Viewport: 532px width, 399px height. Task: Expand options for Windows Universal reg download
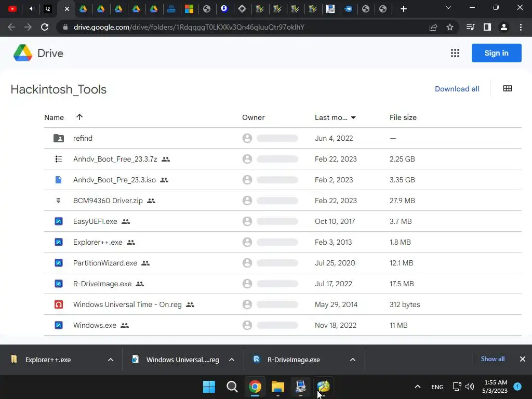coord(232,360)
